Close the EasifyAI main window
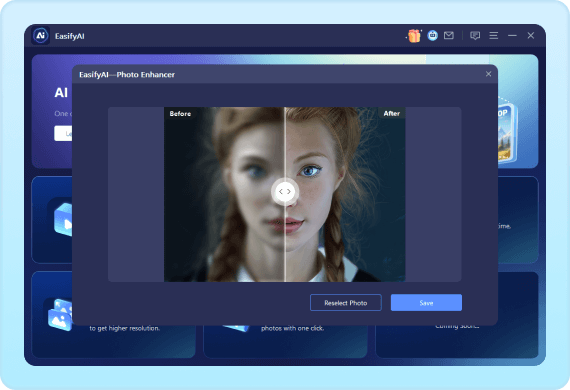 point(531,35)
